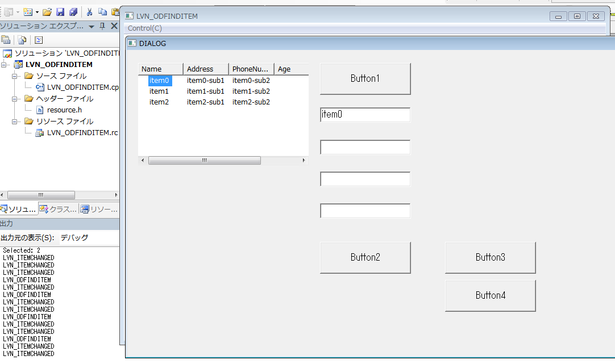
Task: Click the PhoneNu... column header
Action: (x=251, y=69)
